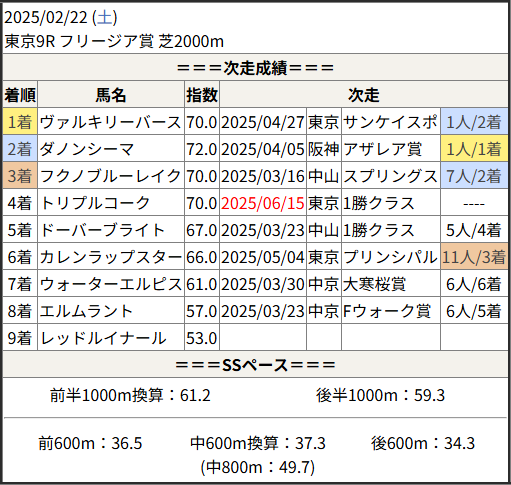The width and height of the screenshot is (511, 485).
Task: Click the SSペース section heading
Action: [x=255, y=365]
